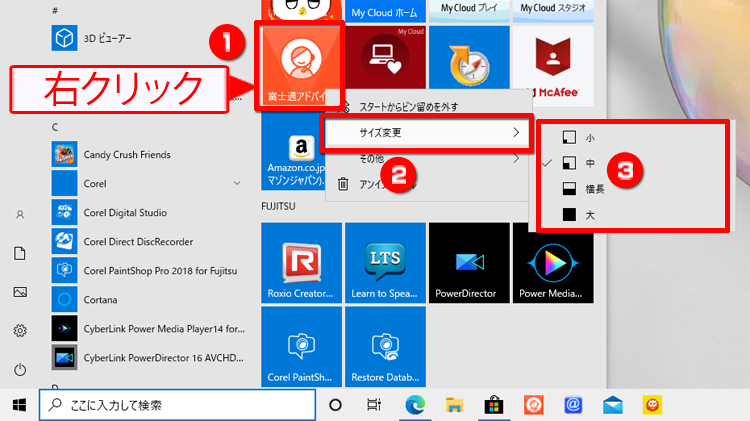Image resolution: width=750 pixels, height=421 pixels.
Task: Open the Amazon.co.jp tile
Action: (x=293, y=151)
